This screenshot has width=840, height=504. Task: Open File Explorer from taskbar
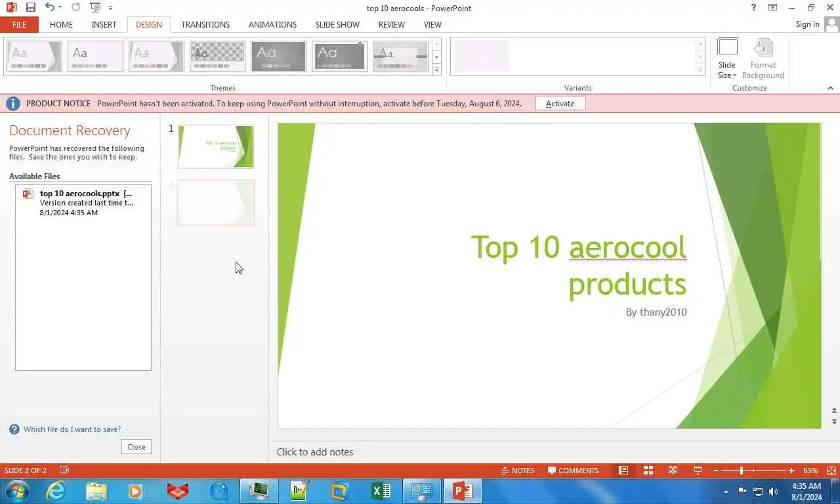click(x=96, y=491)
